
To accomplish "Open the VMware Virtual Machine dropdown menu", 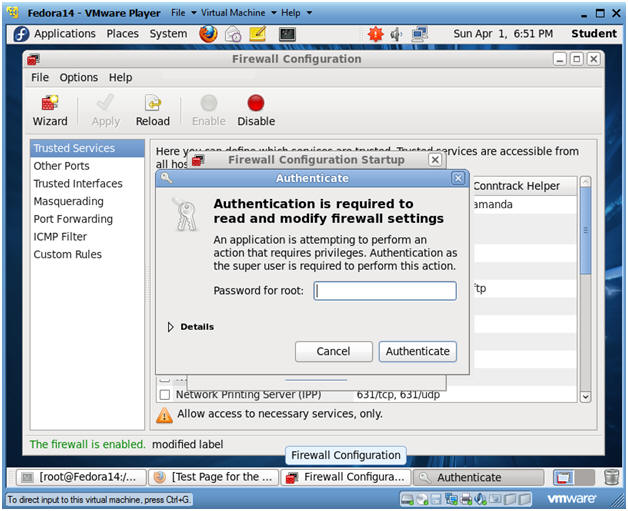I will (239, 13).
